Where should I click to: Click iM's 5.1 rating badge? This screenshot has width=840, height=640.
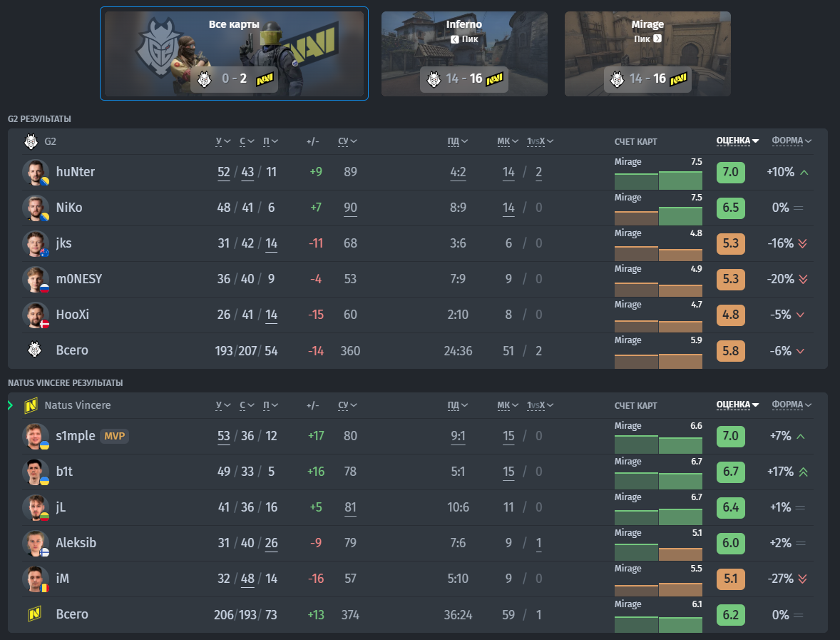coord(731,579)
